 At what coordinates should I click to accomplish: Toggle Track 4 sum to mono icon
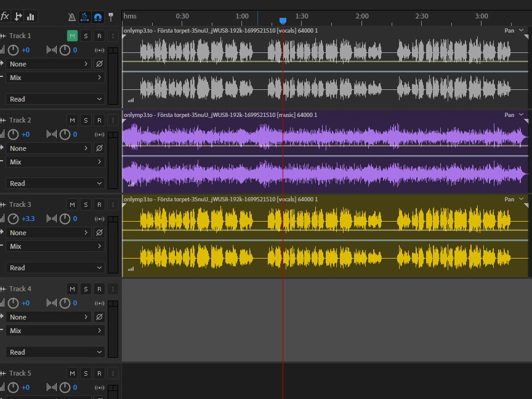pyautogui.click(x=99, y=303)
